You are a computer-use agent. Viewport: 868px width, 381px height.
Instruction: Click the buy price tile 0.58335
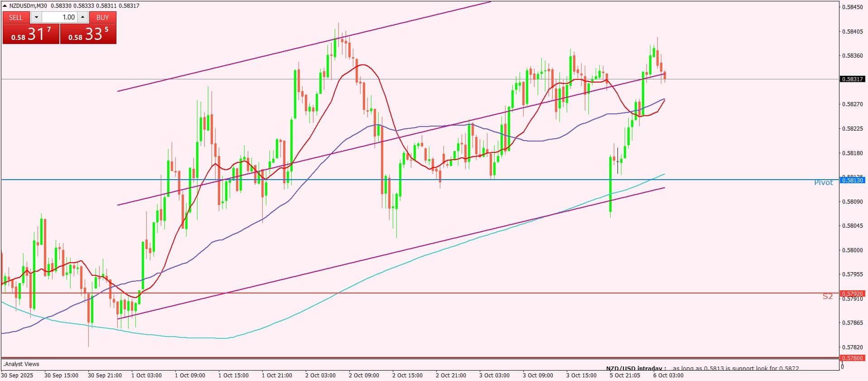pyautogui.click(x=88, y=34)
